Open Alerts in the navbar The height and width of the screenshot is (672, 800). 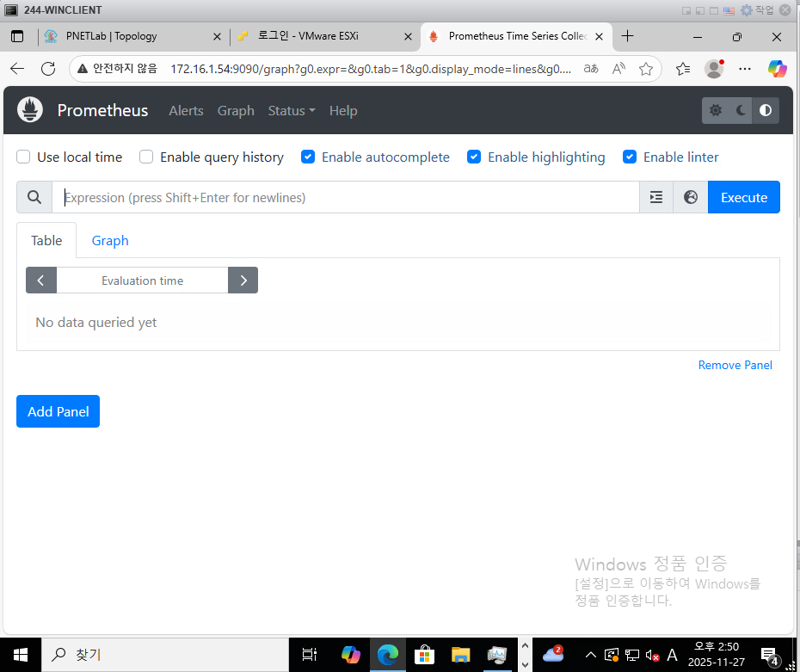(x=186, y=111)
